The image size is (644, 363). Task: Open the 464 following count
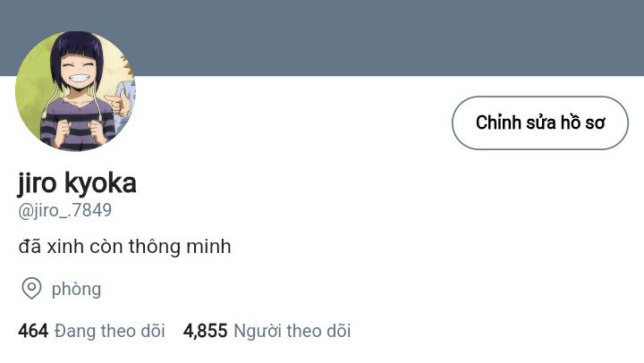(33, 331)
